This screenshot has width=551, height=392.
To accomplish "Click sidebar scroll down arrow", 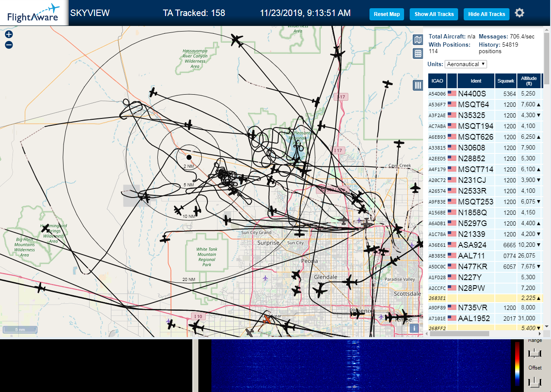I will 547,327.
